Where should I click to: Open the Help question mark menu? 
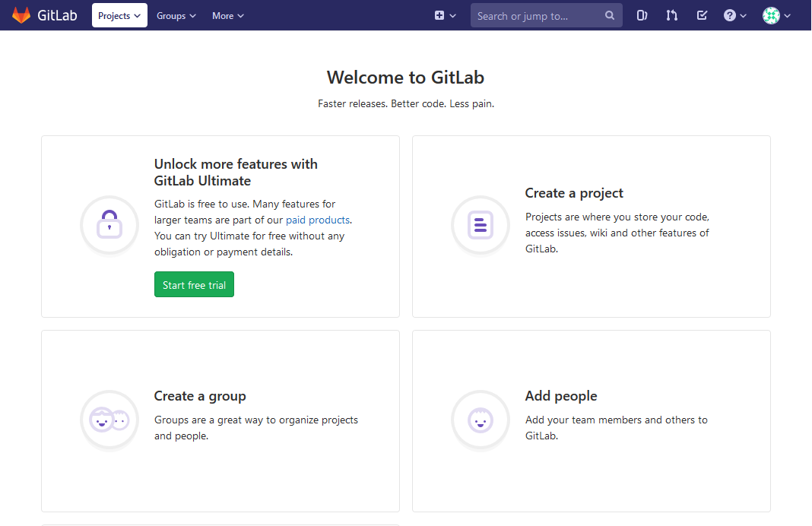pyautogui.click(x=734, y=15)
